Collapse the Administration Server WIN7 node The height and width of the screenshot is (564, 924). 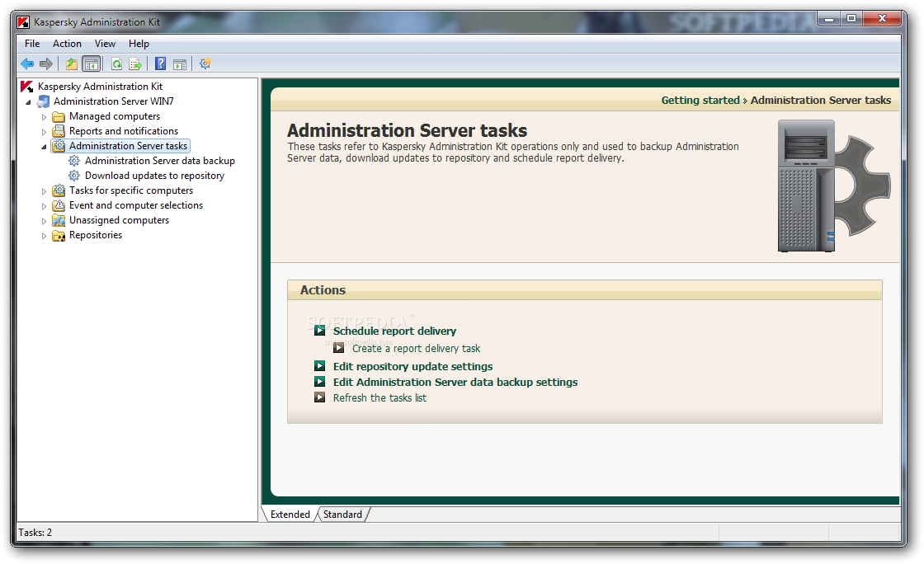[x=28, y=102]
